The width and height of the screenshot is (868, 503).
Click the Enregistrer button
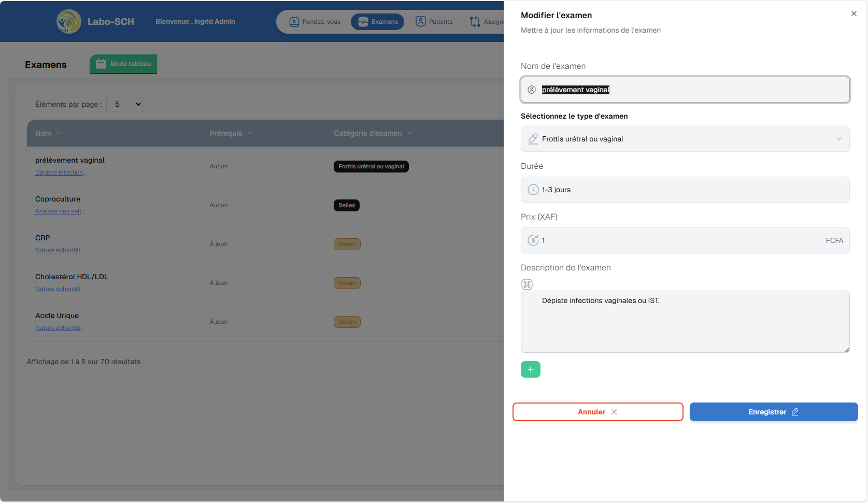[773, 412]
